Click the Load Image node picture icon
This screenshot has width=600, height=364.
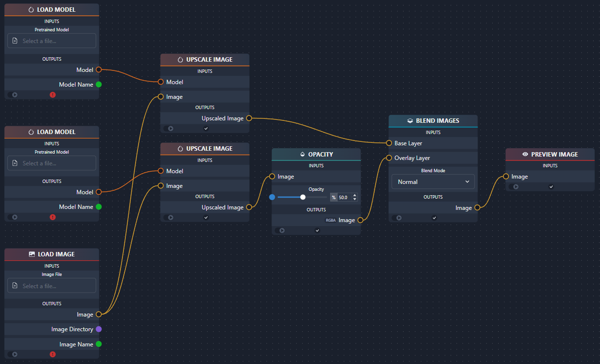pyautogui.click(x=32, y=254)
